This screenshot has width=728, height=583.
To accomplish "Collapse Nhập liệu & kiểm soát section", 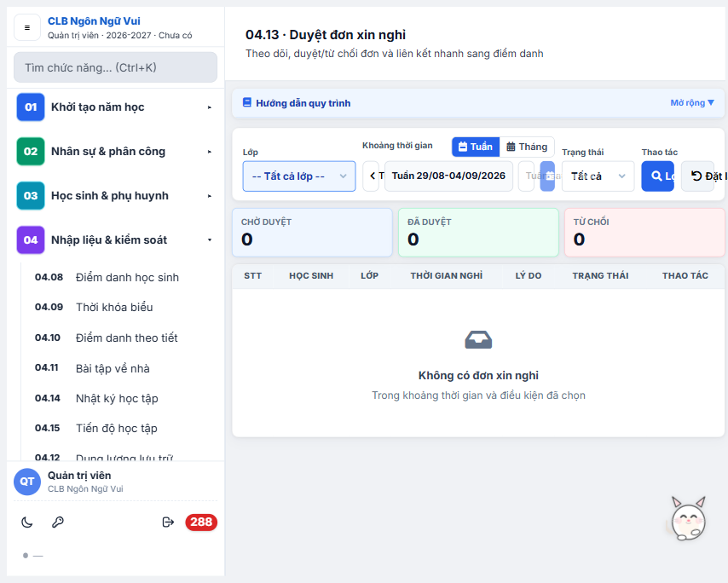I will pyautogui.click(x=116, y=240).
